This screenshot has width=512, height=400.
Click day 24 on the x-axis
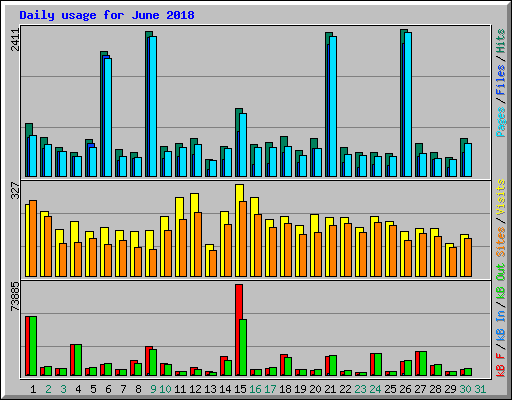coord(375,389)
